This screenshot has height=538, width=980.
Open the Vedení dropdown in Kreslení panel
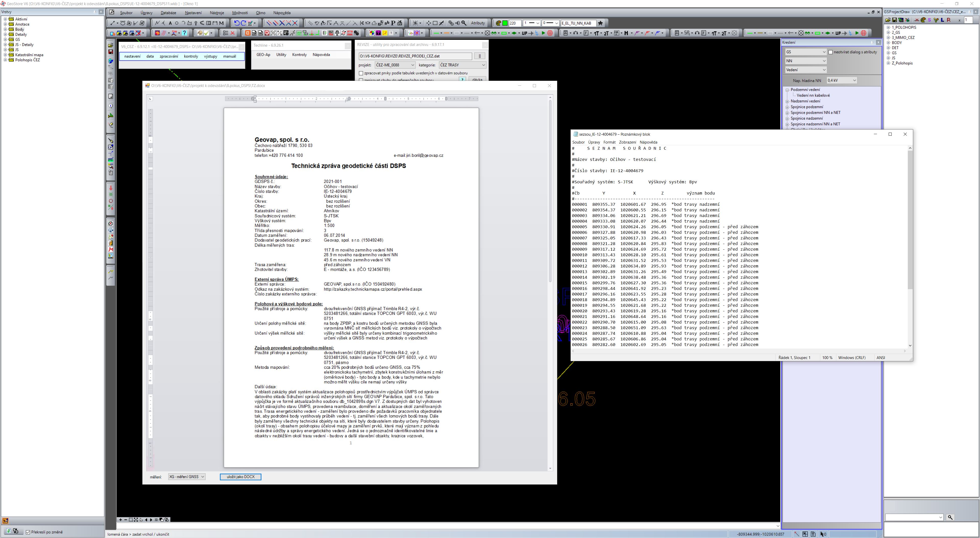[x=806, y=70]
